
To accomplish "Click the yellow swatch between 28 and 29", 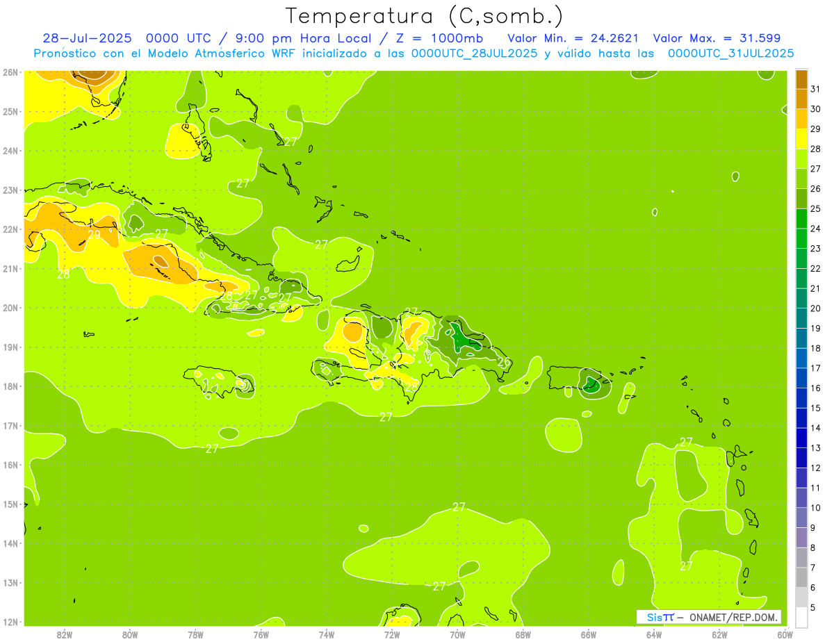I will [801, 139].
